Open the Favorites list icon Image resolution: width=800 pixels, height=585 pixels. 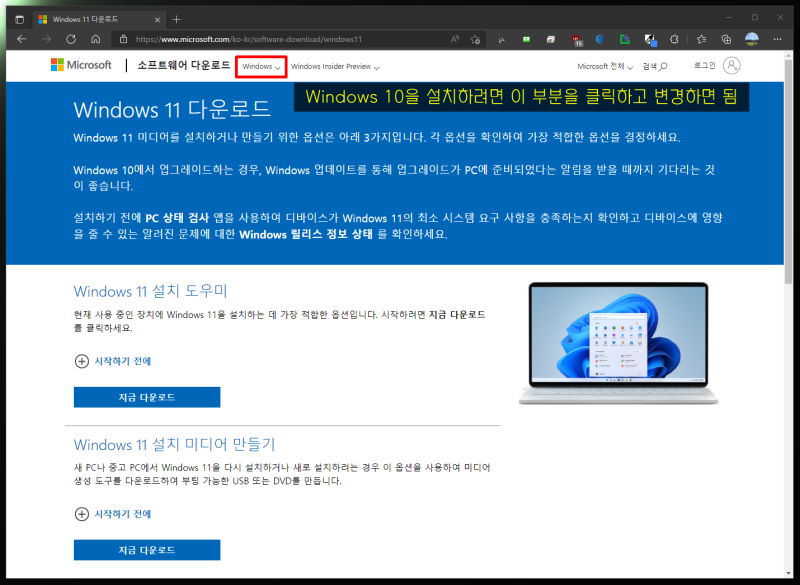tap(702, 39)
